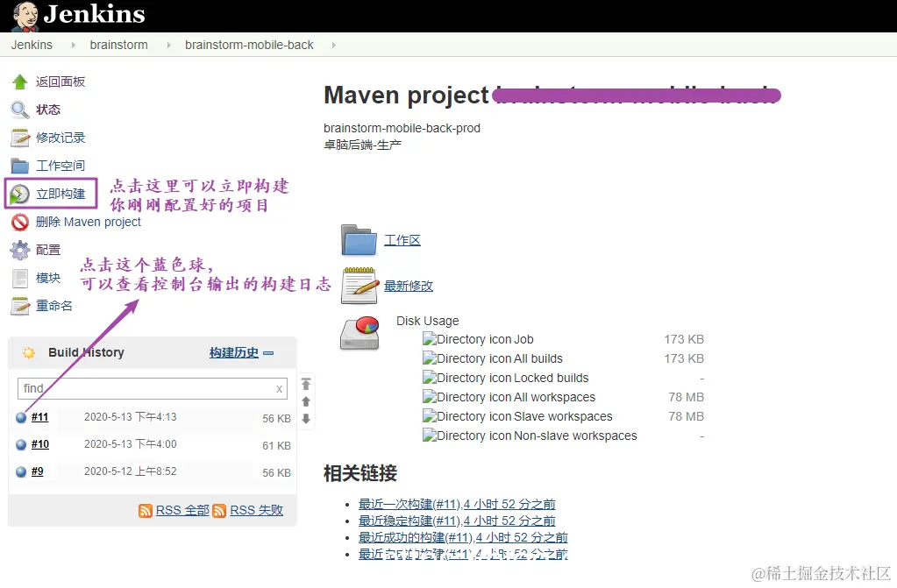The width and height of the screenshot is (897, 588).
Task: Click the Directory icon All builds row
Action: point(564,358)
